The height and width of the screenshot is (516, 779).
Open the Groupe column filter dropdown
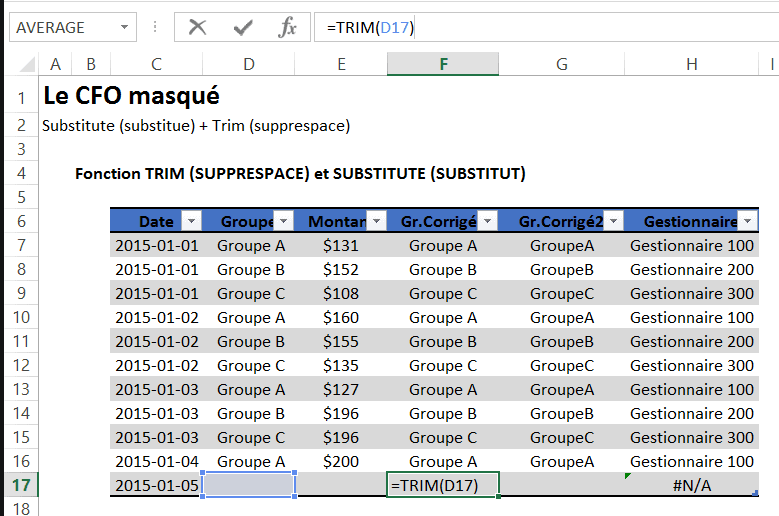click(284, 222)
